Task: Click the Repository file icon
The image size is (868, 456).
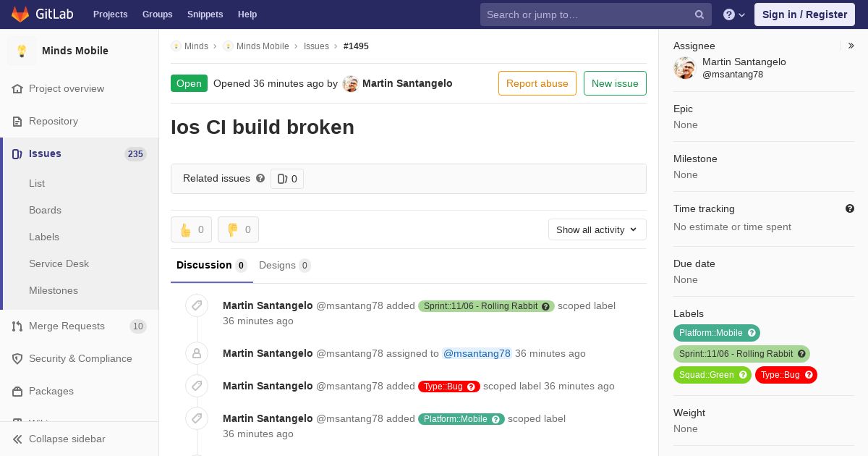Action: 17,121
